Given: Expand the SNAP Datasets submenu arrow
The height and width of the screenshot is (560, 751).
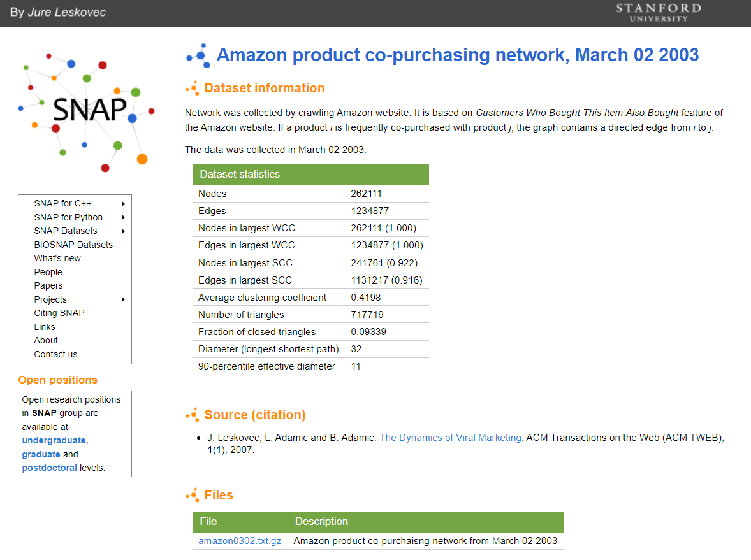Looking at the screenshot, I should pyautogui.click(x=122, y=231).
